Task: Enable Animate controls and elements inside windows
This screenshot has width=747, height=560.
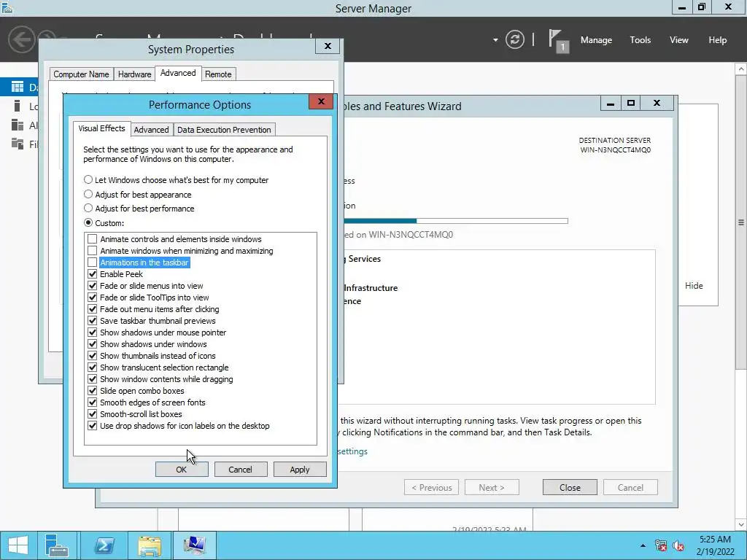Action: tap(93, 239)
